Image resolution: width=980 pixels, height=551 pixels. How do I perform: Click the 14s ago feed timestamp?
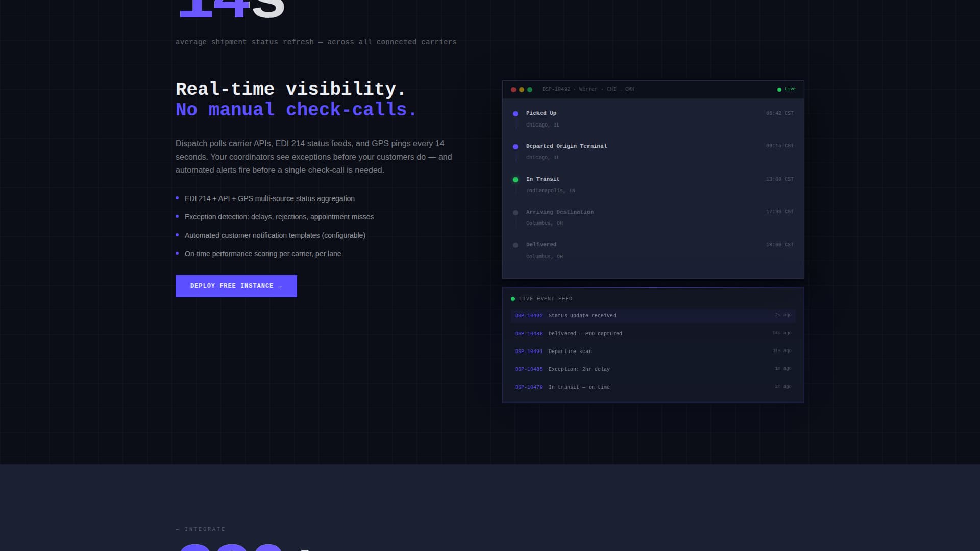(782, 333)
